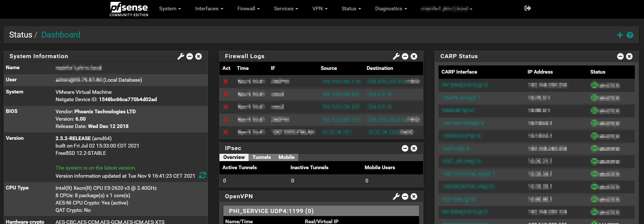Click the pfSense Community Edition logo
644x224 pixels.
pos(129,9)
